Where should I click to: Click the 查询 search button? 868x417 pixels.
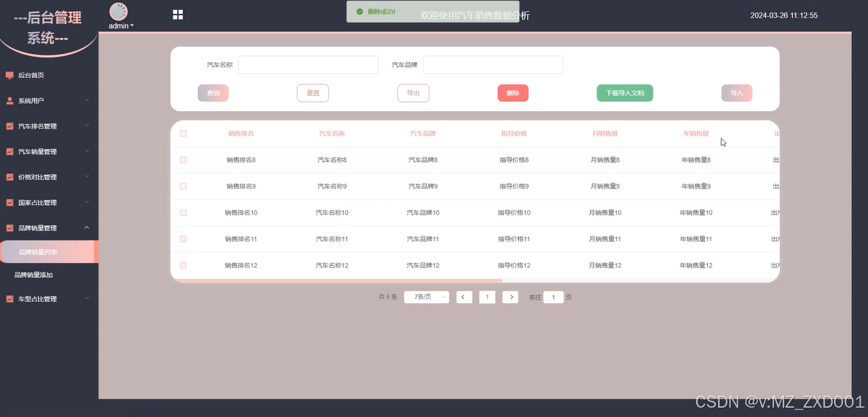[213, 93]
